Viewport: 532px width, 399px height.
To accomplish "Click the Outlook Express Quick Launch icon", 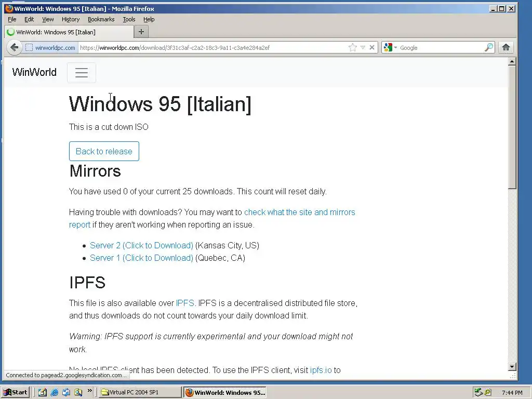I will coord(66,392).
